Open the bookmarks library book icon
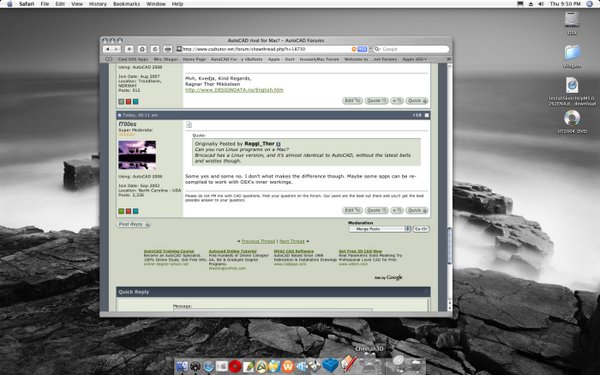This screenshot has width=600, height=375. click(109, 59)
